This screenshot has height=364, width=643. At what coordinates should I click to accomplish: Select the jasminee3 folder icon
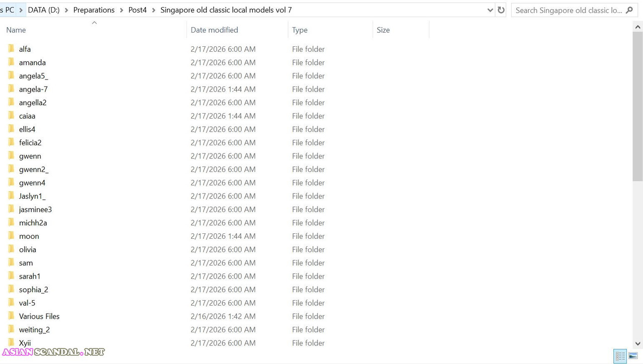(11, 209)
